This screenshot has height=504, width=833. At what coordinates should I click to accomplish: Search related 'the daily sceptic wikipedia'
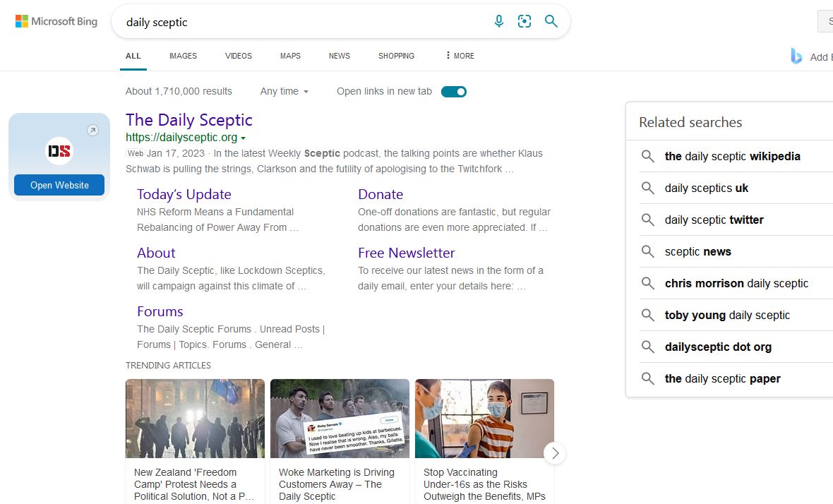[x=733, y=156]
